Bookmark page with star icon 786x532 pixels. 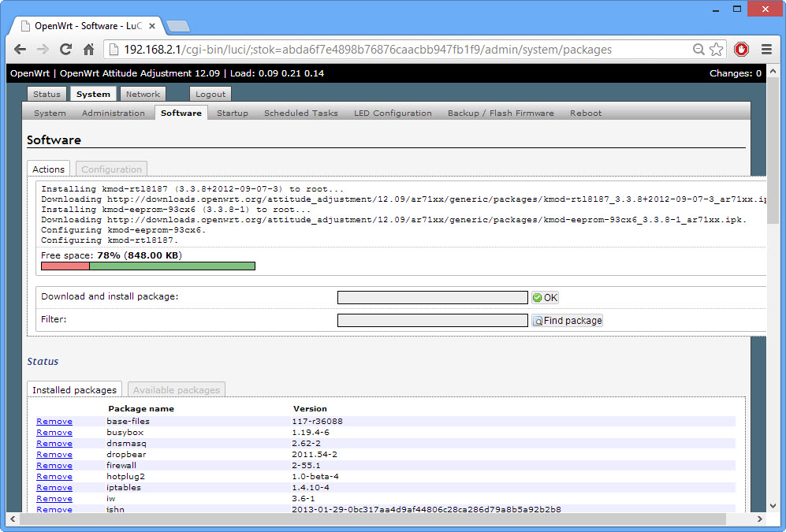(717, 49)
